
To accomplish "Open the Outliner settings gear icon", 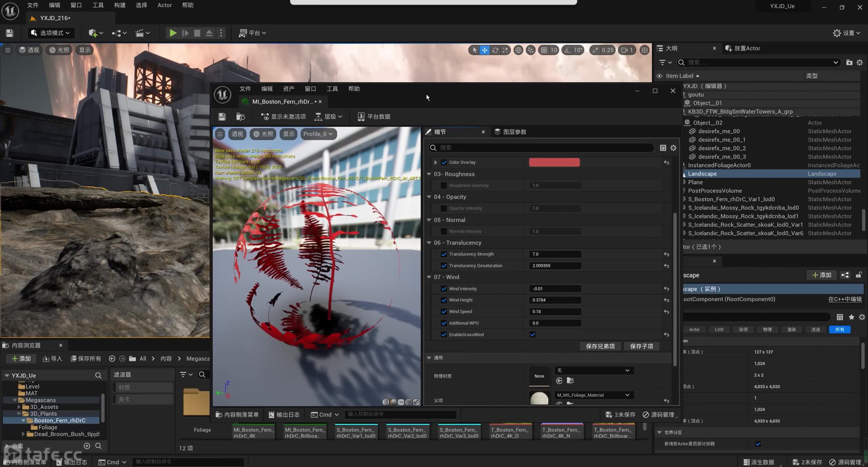I will pyautogui.click(x=860, y=62).
